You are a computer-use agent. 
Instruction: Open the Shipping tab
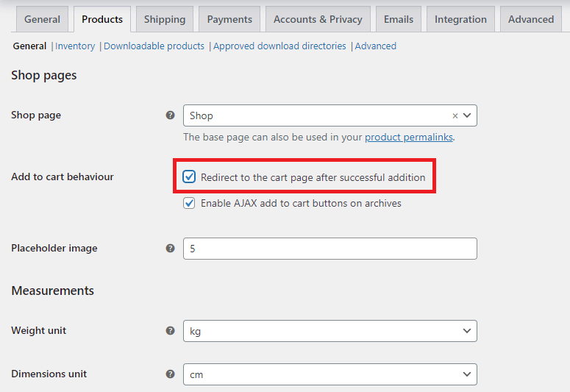click(164, 19)
